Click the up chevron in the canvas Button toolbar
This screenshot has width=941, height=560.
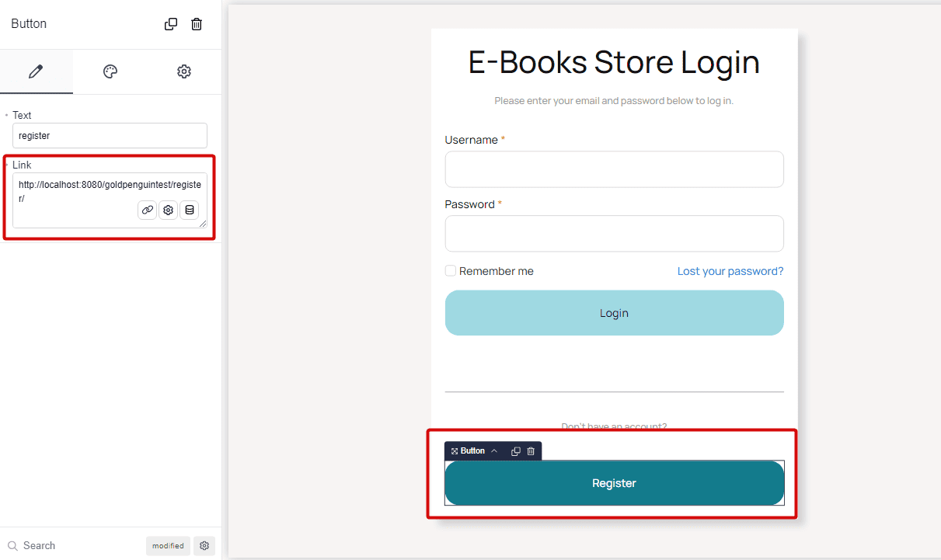[x=494, y=450]
